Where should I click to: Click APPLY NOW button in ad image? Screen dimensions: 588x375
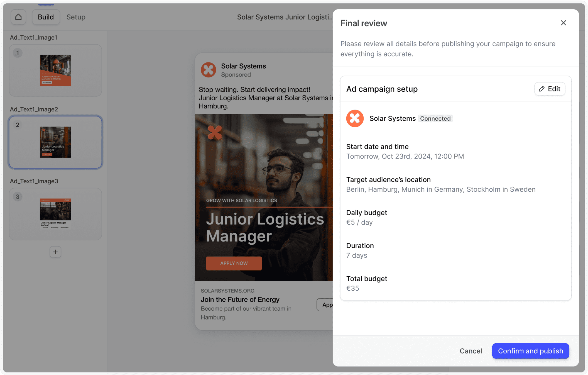234,263
